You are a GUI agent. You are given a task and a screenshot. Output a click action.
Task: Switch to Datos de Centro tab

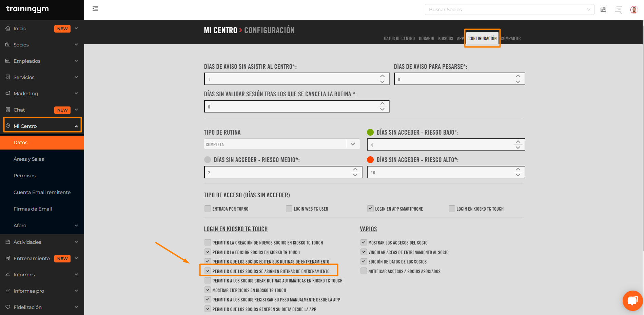coord(399,38)
